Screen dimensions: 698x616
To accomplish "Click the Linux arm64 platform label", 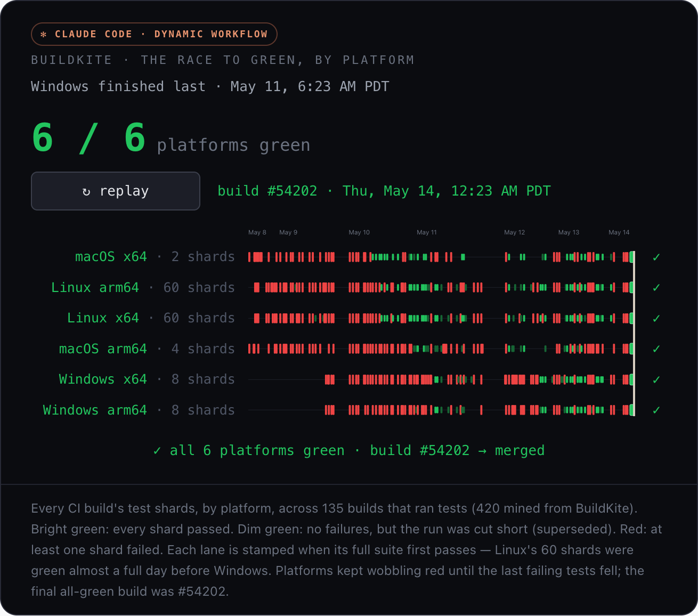I will (x=95, y=288).
